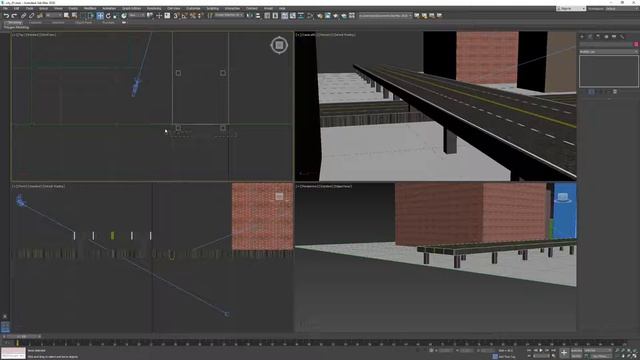The height and width of the screenshot is (360, 640).
Task: Click the object name field in Modify panel
Action: point(606,44)
